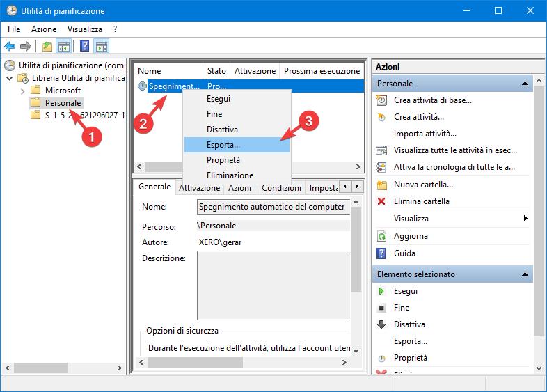Click the Visualizza tutte le attività icon

381,150
